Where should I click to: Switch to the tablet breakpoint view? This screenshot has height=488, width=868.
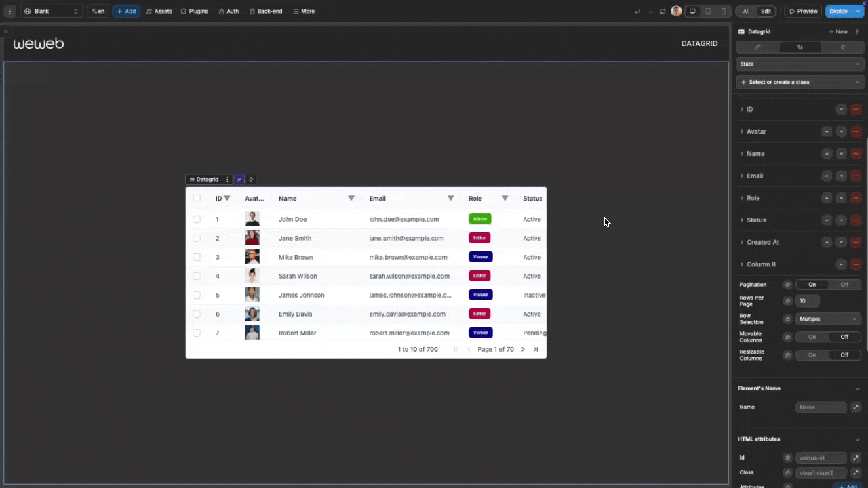tap(708, 12)
